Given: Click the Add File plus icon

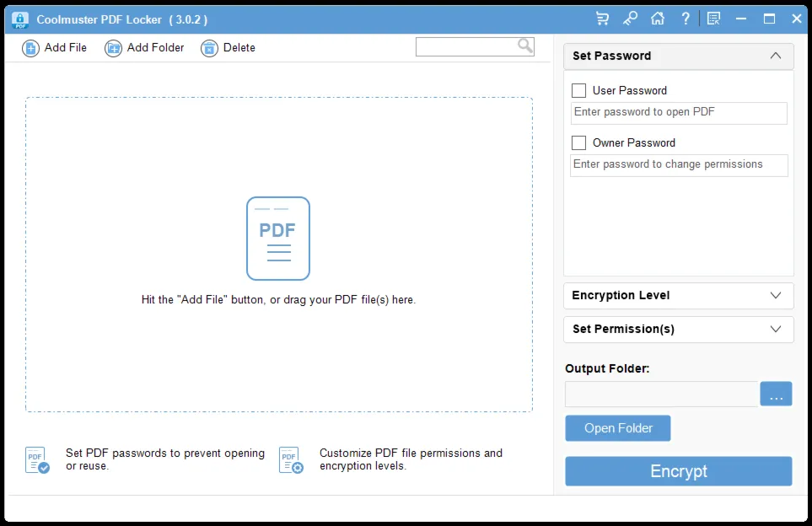Looking at the screenshot, I should coord(30,48).
